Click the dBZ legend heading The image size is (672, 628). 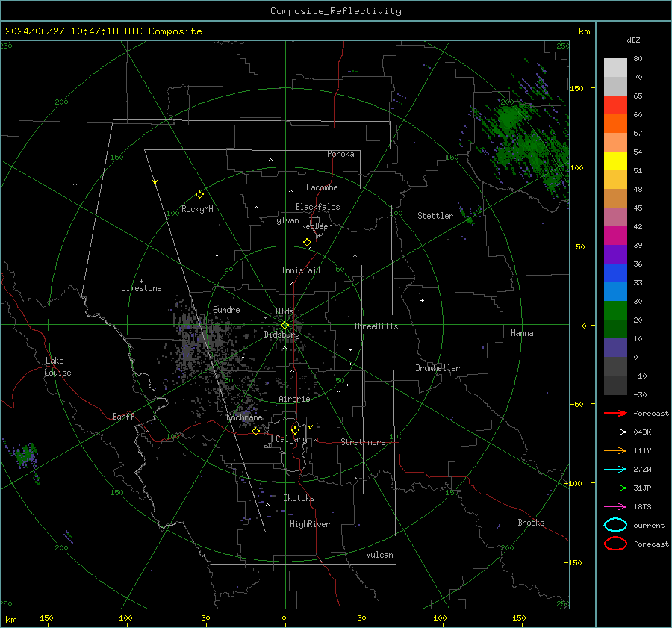tap(633, 40)
